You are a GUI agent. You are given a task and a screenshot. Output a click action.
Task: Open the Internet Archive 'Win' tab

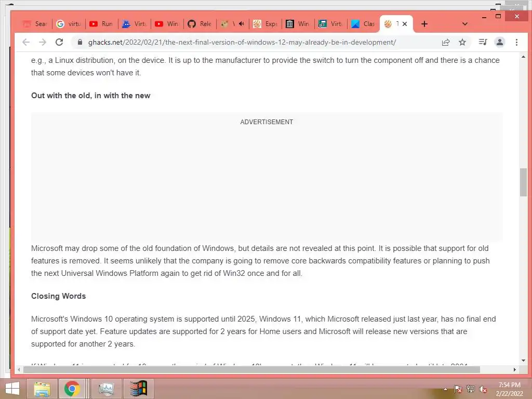pos(298,24)
